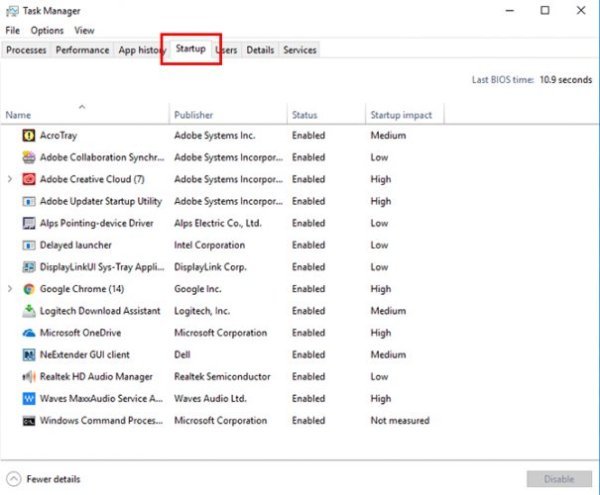Expand the Adobe Creative Cloud group
The height and width of the screenshot is (495, 600).
pos(10,179)
